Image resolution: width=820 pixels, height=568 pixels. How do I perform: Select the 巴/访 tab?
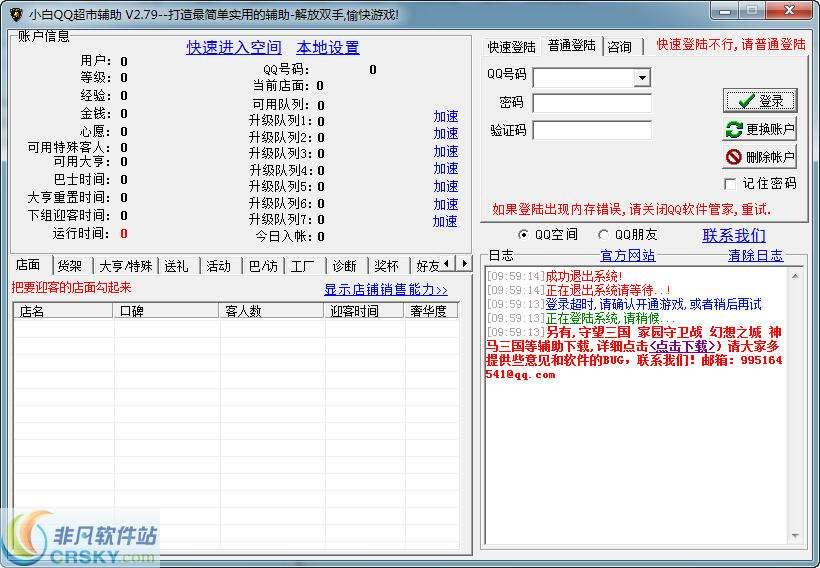[x=263, y=266]
